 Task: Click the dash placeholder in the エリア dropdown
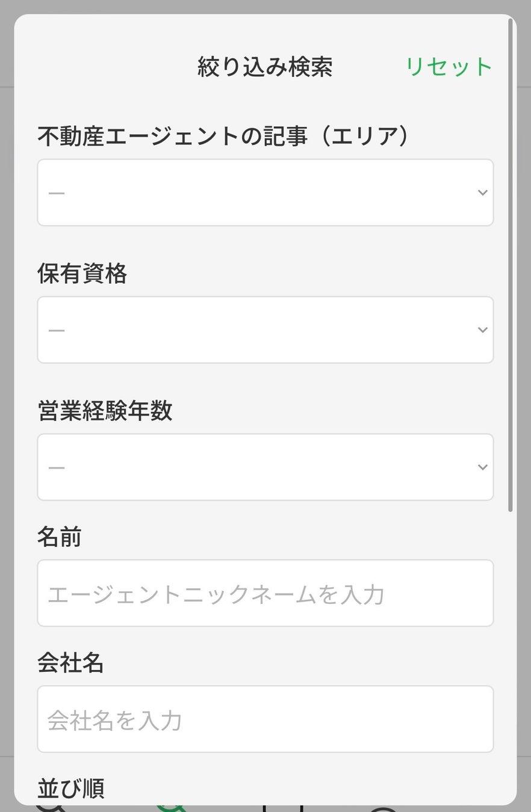57,193
